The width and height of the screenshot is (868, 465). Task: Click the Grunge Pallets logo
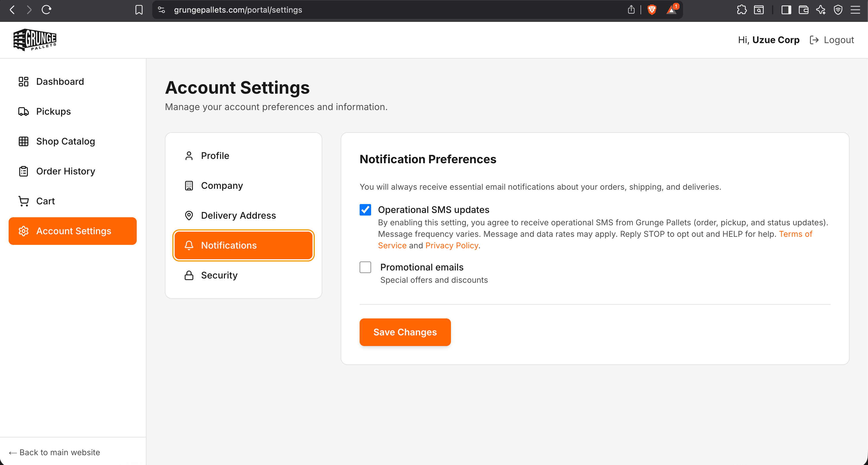tap(34, 39)
